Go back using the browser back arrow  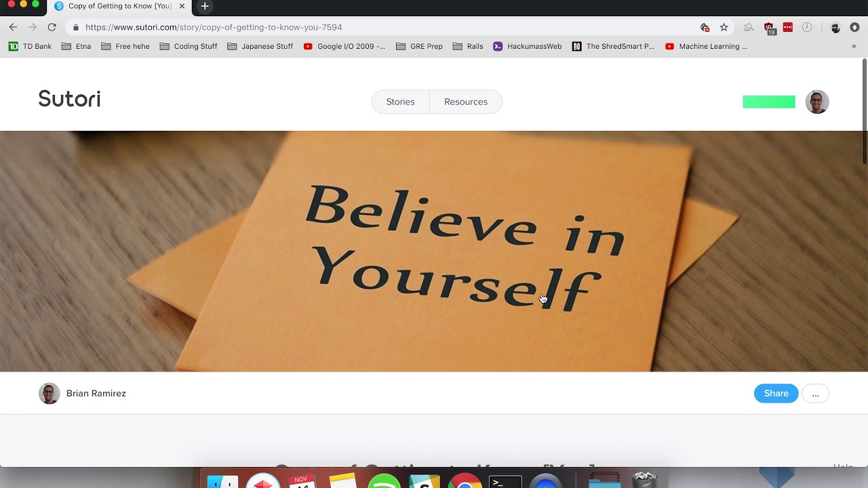(x=13, y=27)
